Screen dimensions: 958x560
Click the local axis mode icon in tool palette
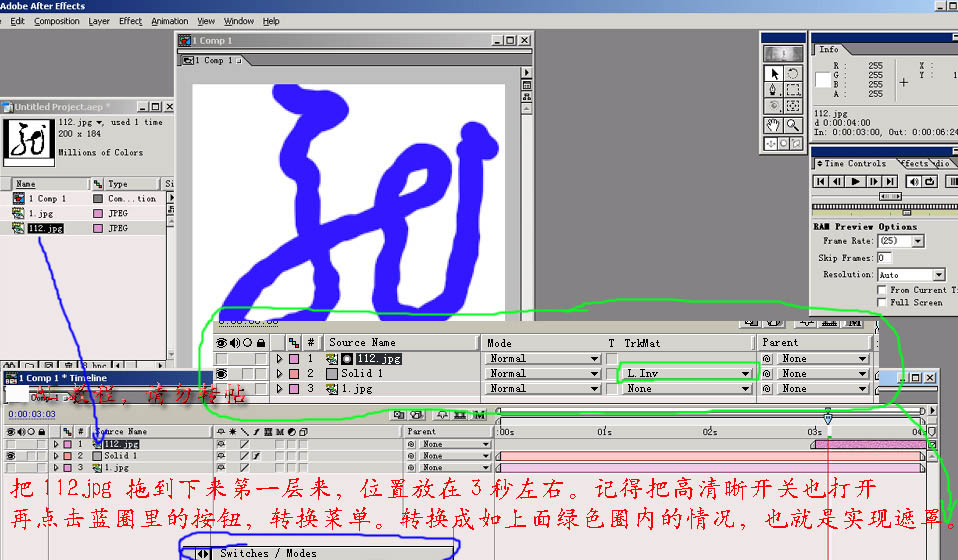coord(771,144)
